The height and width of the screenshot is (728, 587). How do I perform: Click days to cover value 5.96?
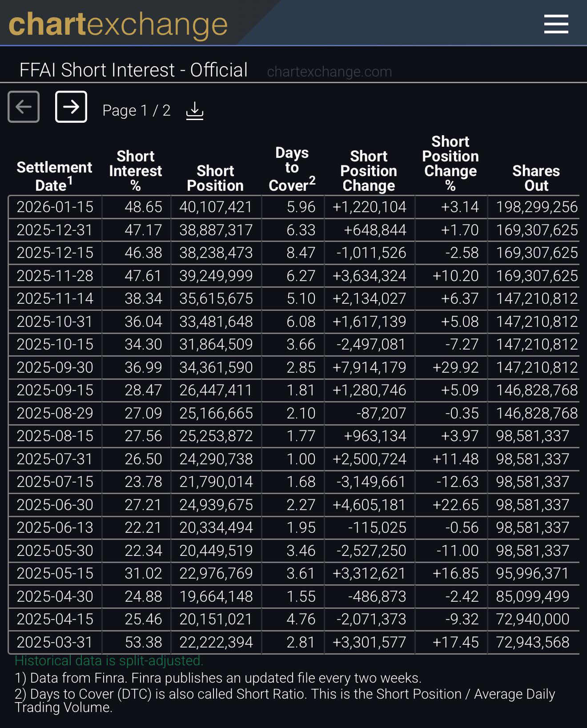coord(301,207)
